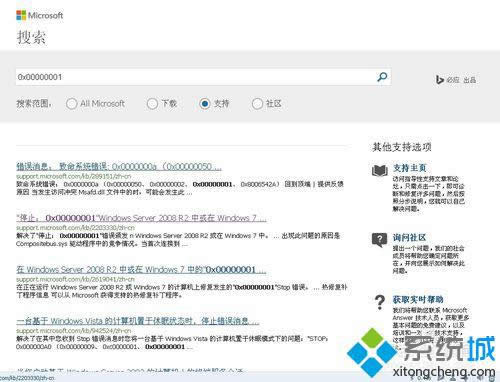The image size is (500, 382).
Task: Click the search box containing 0x00000001
Action: click(x=203, y=77)
